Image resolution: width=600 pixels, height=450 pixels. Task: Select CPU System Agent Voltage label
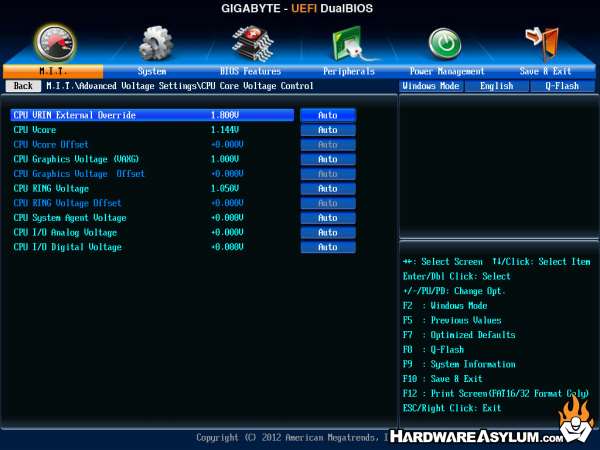(x=70, y=218)
